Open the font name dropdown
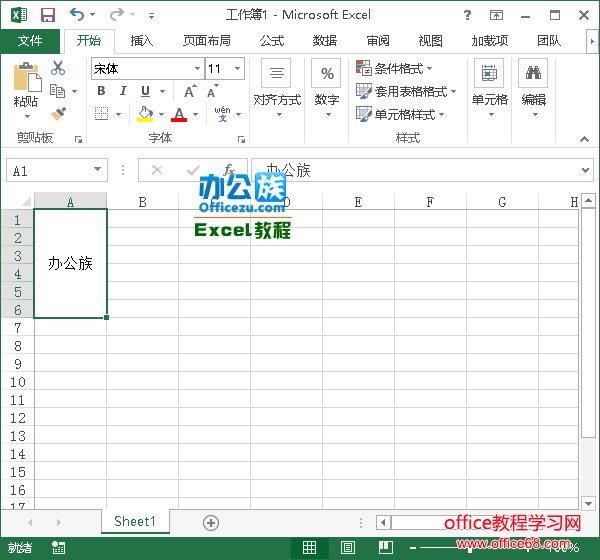600x560 pixels. coord(197,69)
